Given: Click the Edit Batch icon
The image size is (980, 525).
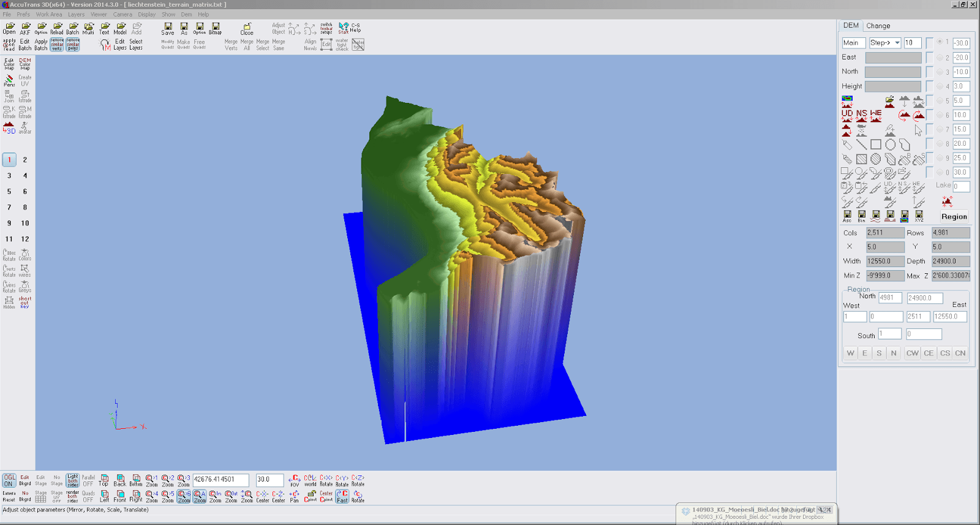Looking at the screenshot, I should coord(25,44).
